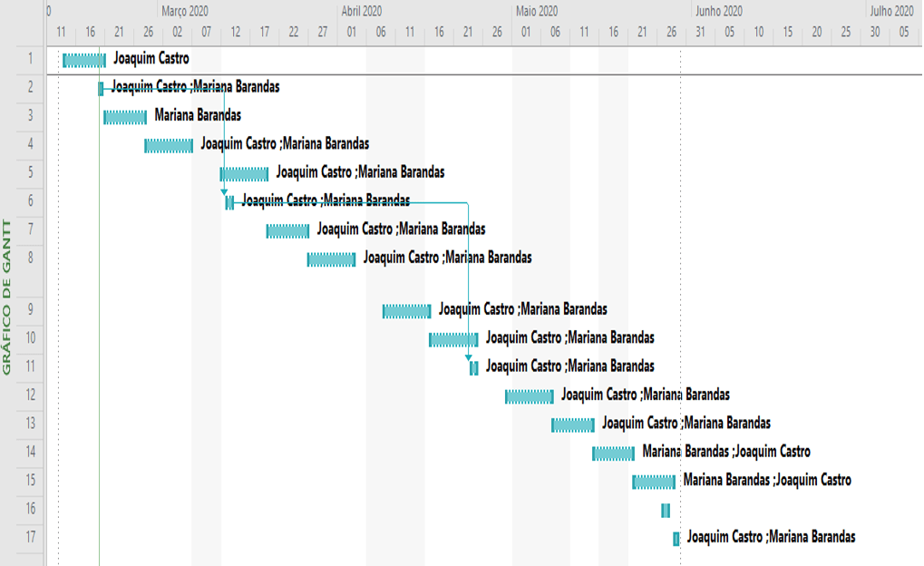Click row number 8 header
Image resolution: width=924 pixels, height=566 pixels.
point(30,257)
